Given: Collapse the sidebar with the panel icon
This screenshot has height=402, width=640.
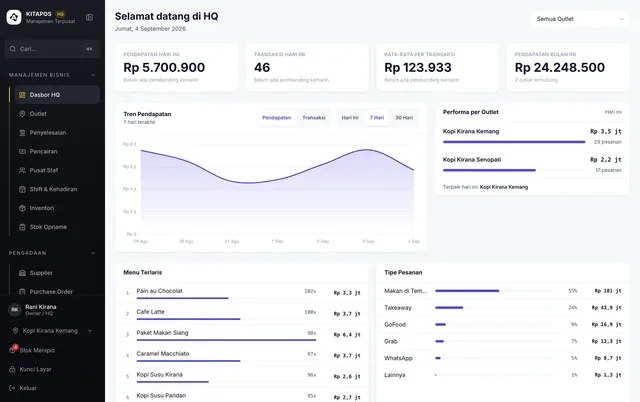Looking at the screenshot, I should point(89,17).
